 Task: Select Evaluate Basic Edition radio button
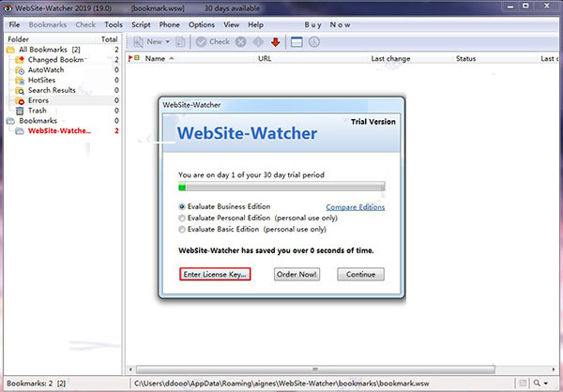[x=182, y=229]
